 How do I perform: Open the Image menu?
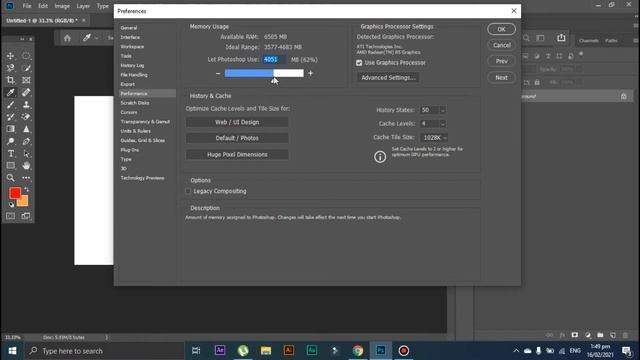(x=62, y=6)
